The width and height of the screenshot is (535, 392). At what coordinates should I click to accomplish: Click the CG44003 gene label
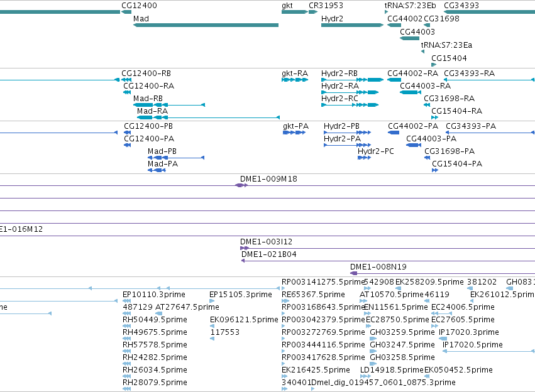[x=417, y=32]
